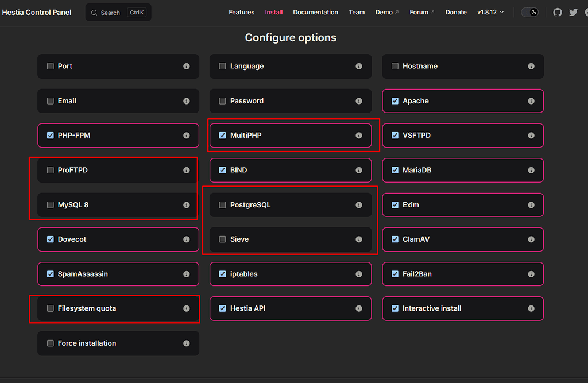Click the Search field in the header

tap(118, 11)
